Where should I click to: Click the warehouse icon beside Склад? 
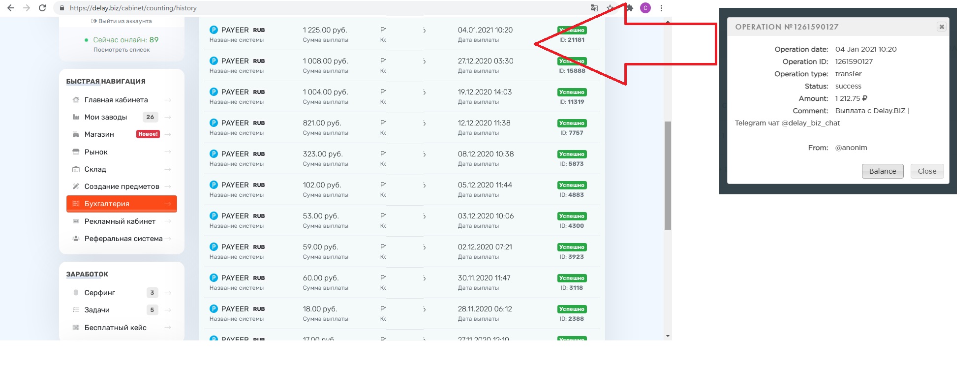coord(76,169)
